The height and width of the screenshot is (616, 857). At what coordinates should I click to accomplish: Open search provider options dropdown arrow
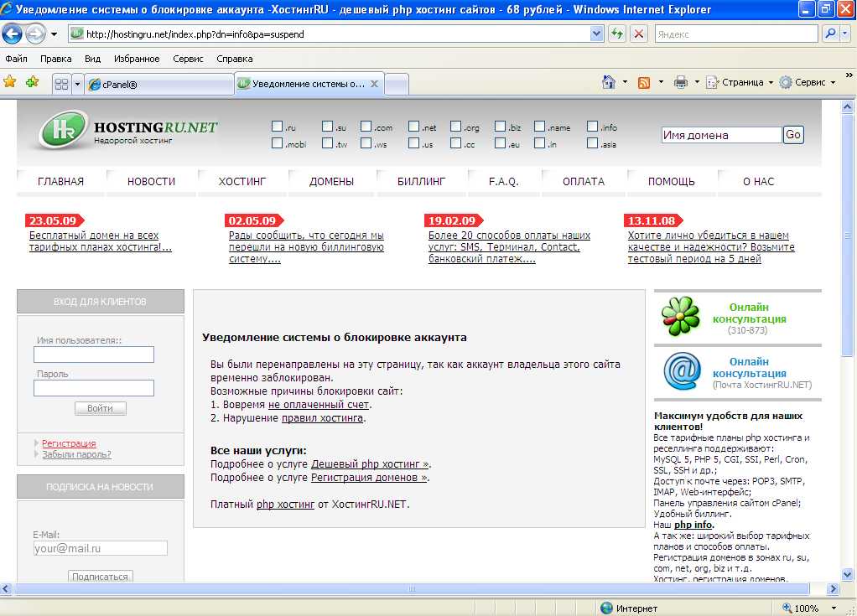pos(845,34)
